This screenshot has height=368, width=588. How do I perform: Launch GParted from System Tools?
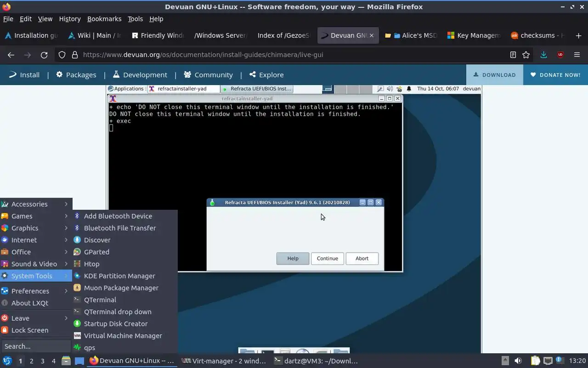coord(124,252)
